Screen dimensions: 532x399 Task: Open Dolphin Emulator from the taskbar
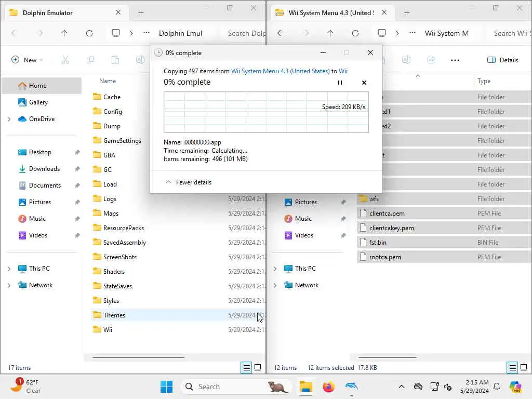tap(352, 387)
